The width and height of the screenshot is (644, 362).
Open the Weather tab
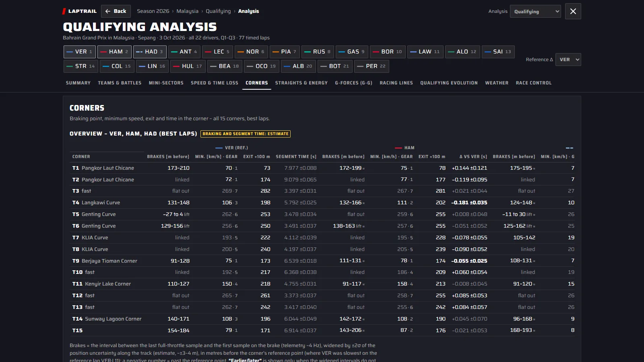click(497, 83)
